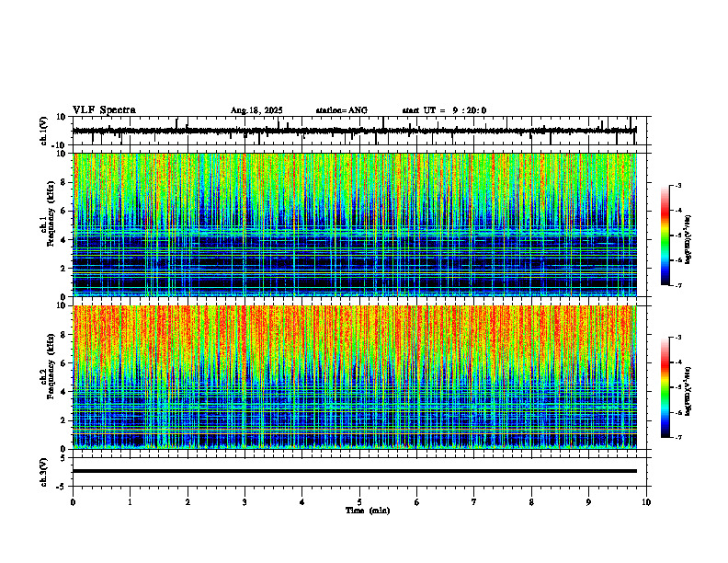Click the 'ch.3(V)' axis label
Viewport: 728px width, 563px height.
pos(44,472)
